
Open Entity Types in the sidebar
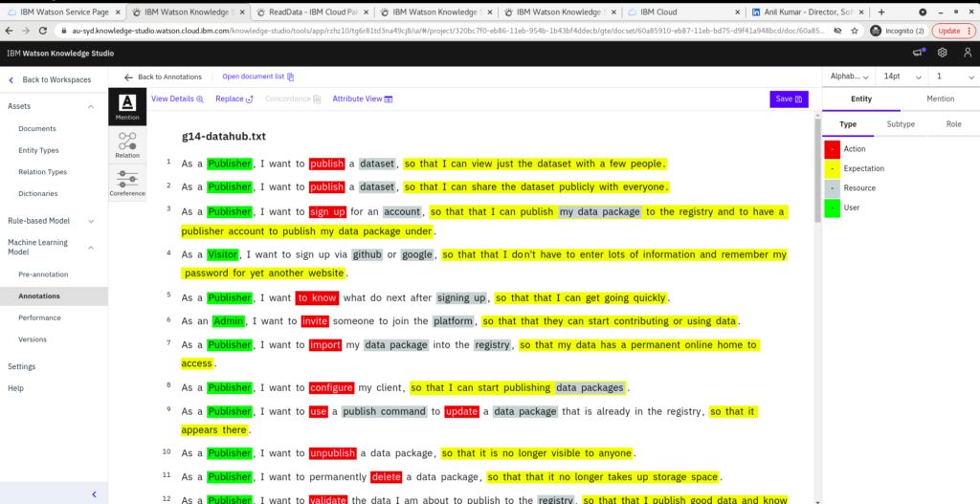point(38,150)
